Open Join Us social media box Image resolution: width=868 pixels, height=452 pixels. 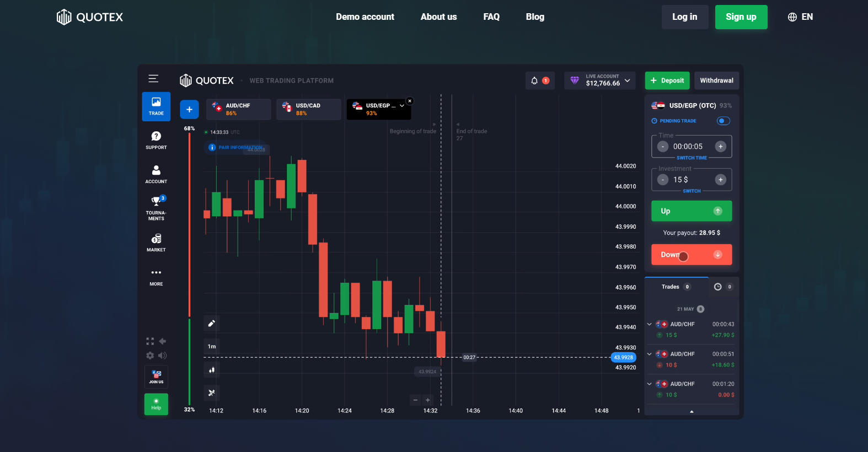tap(156, 377)
